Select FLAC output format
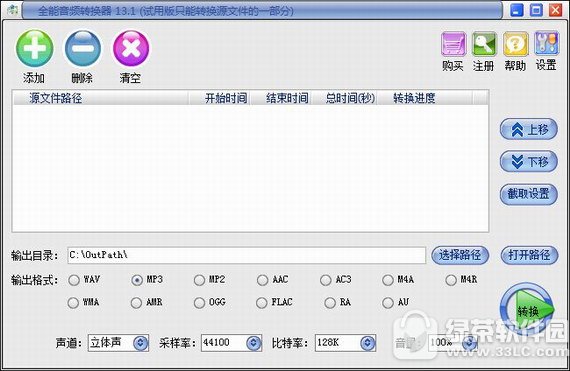570x371 pixels. (x=262, y=303)
